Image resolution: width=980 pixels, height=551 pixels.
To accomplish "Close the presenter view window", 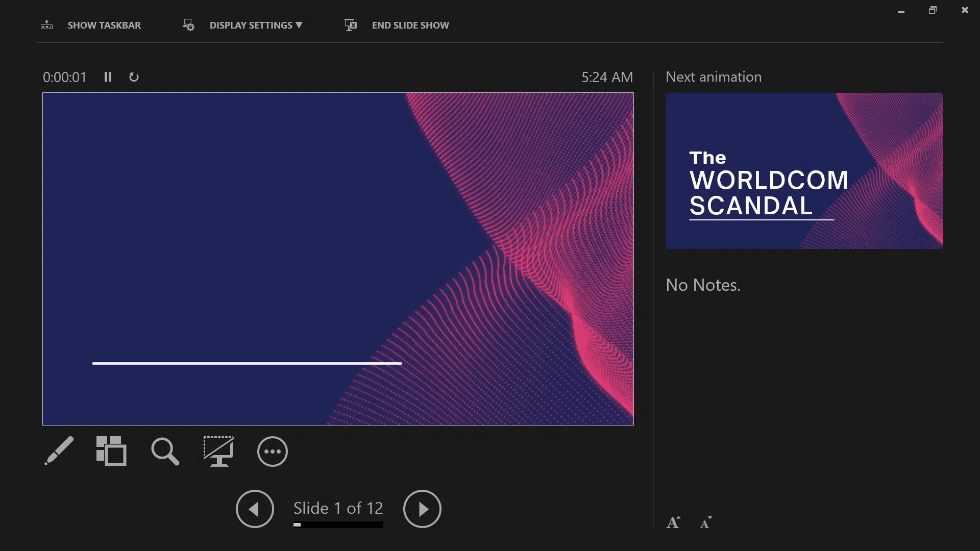I will (964, 10).
